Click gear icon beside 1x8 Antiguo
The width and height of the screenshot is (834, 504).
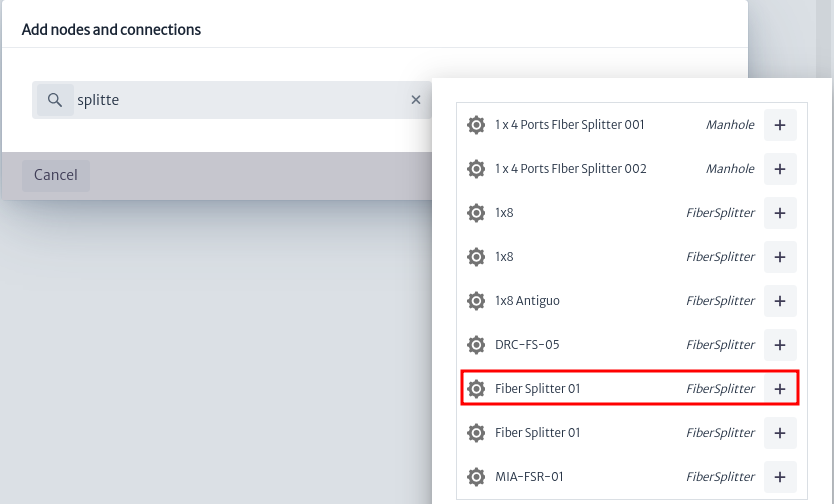pos(476,301)
